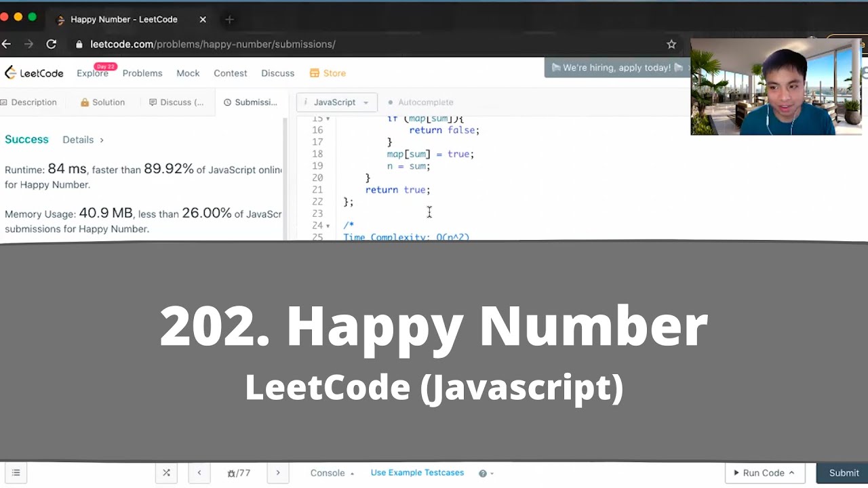Click the webcam video thumbnail

tap(776, 86)
